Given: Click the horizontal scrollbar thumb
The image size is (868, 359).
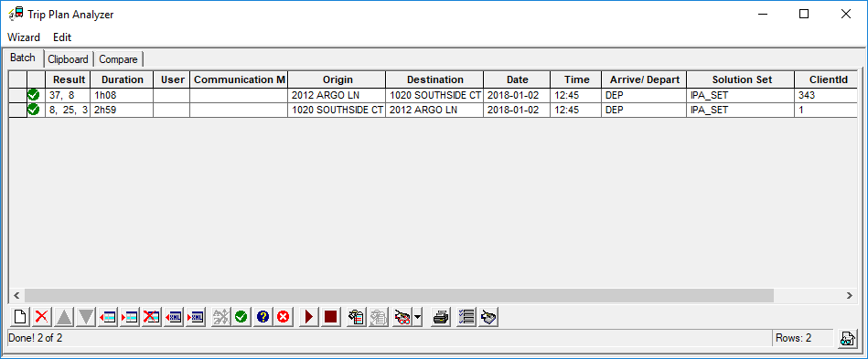Looking at the screenshot, I should 399,296.
